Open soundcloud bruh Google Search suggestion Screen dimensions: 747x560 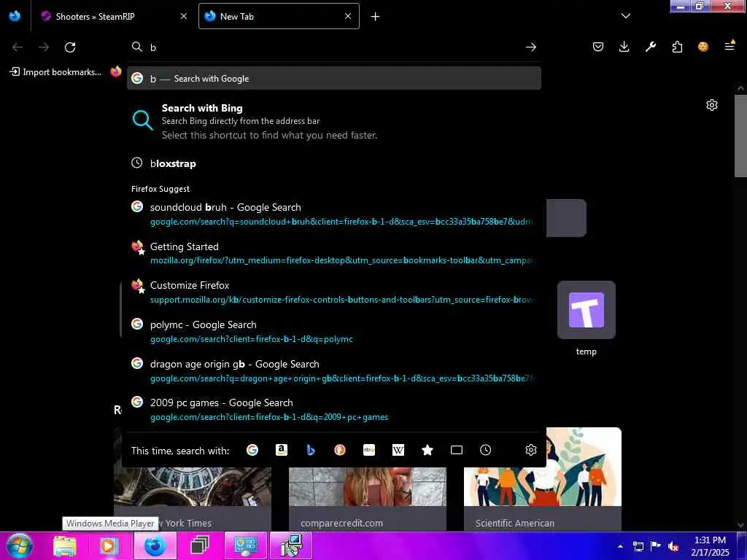point(334,214)
